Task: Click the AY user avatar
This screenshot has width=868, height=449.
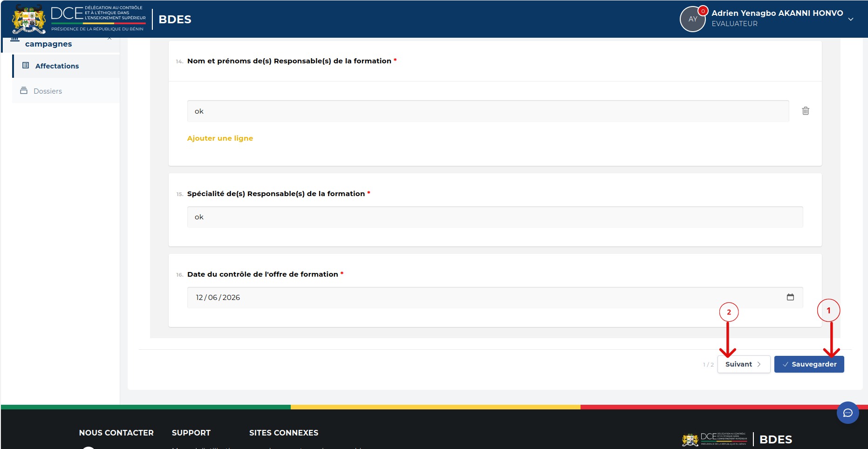Action: pyautogui.click(x=693, y=19)
